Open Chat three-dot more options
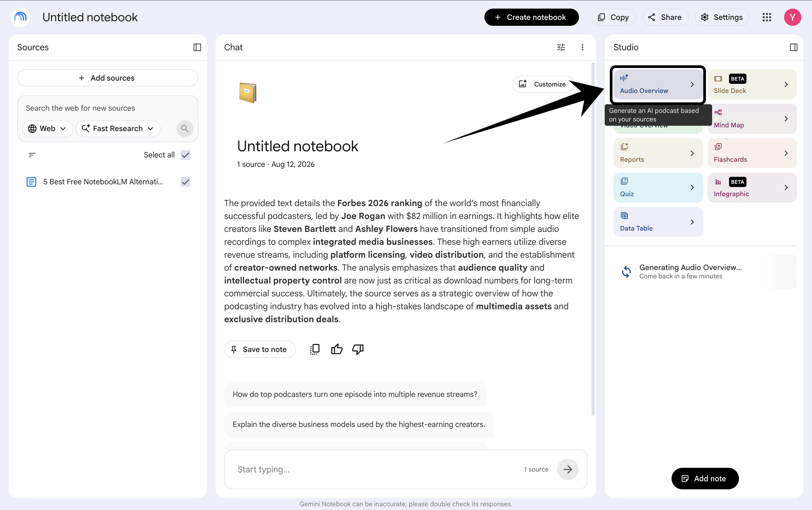 coord(582,48)
